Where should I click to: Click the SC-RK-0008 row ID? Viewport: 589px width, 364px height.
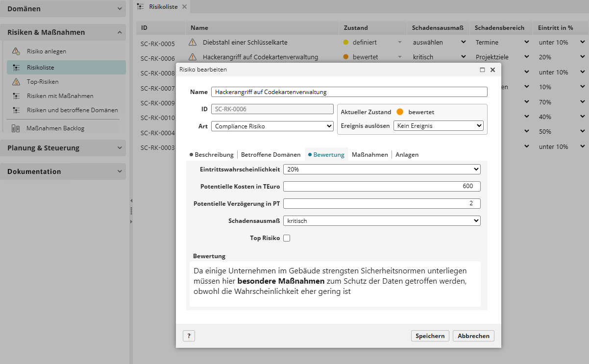click(157, 73)
